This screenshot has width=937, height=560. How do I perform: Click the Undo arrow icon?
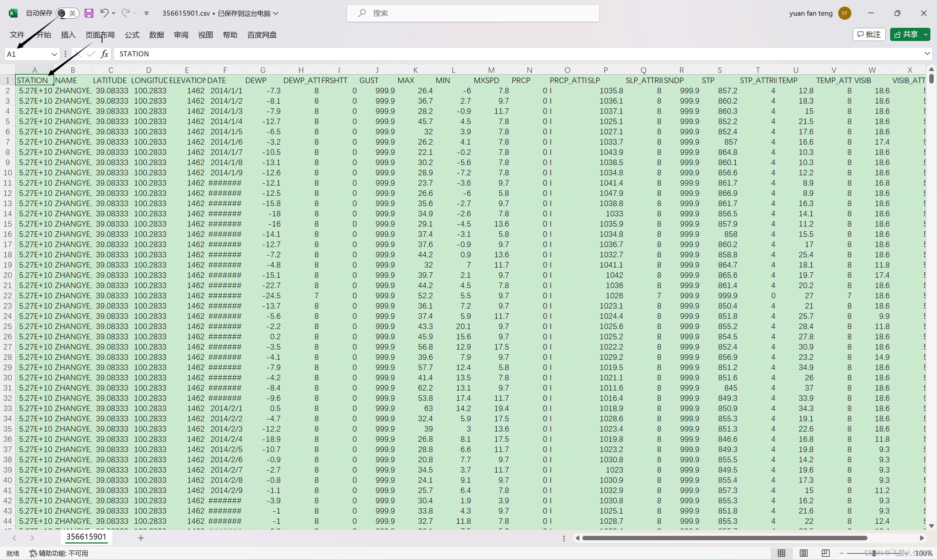[104, 13]
